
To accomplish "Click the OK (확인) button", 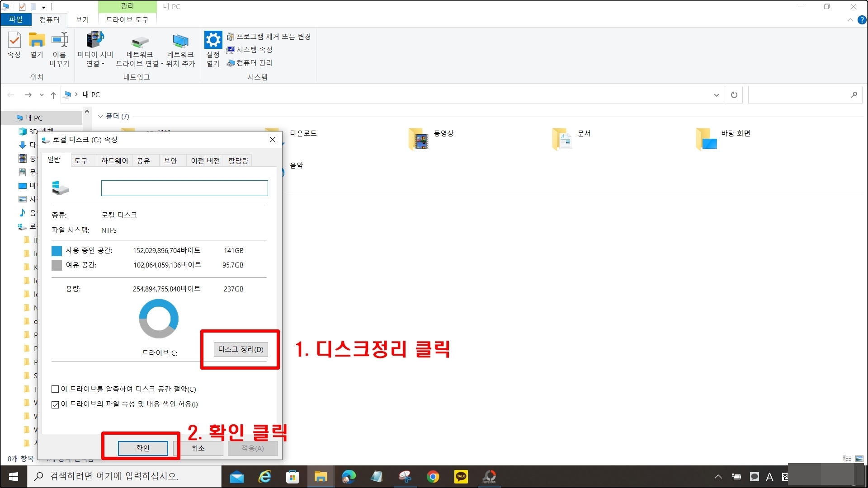I will [x=143, y=448].
